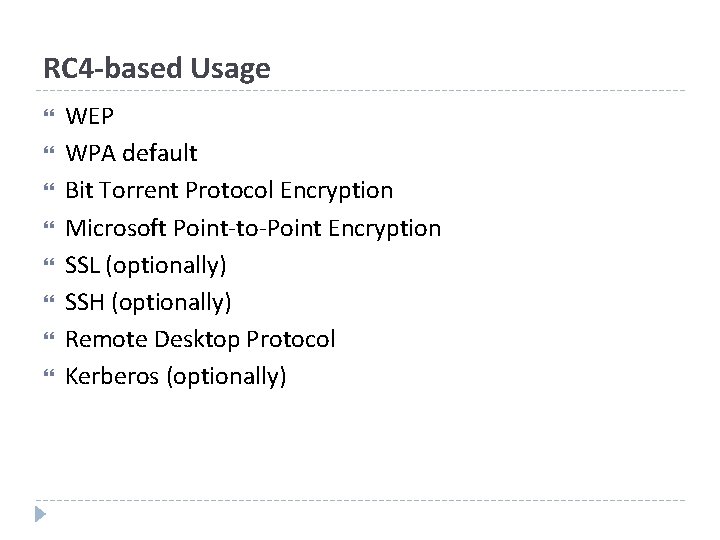The height and width of the screenshot is (540, 720).
Task: Click the bullet marker beside WEP
Action: (45, 116)
